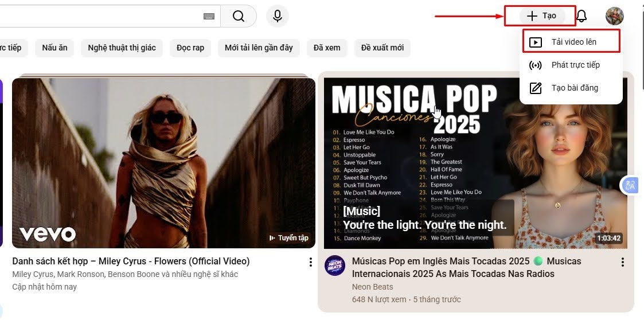Select Tạo bài đăng menu item

571,88
